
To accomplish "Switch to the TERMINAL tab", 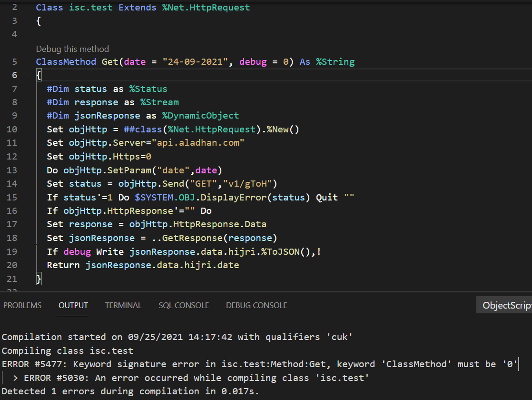I will (123, 305).
